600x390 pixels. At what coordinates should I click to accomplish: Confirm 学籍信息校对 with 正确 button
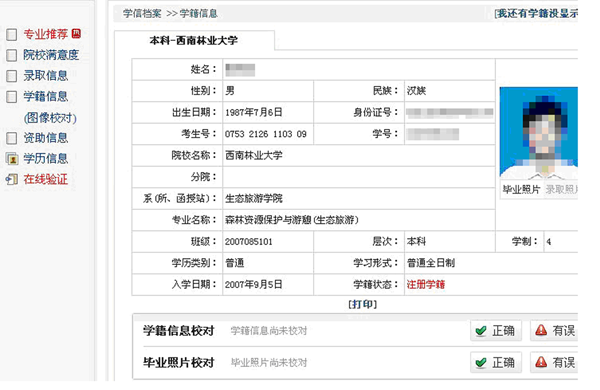point(496,330)
